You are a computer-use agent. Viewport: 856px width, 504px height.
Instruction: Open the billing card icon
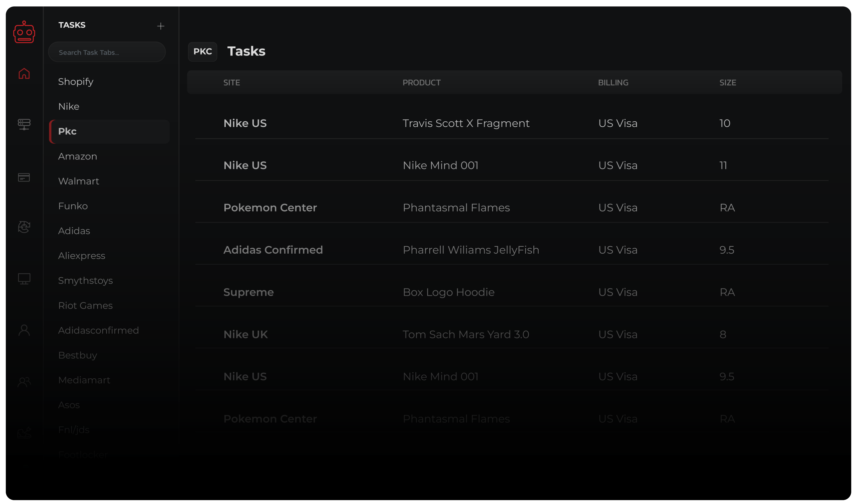tap(24, 177)
